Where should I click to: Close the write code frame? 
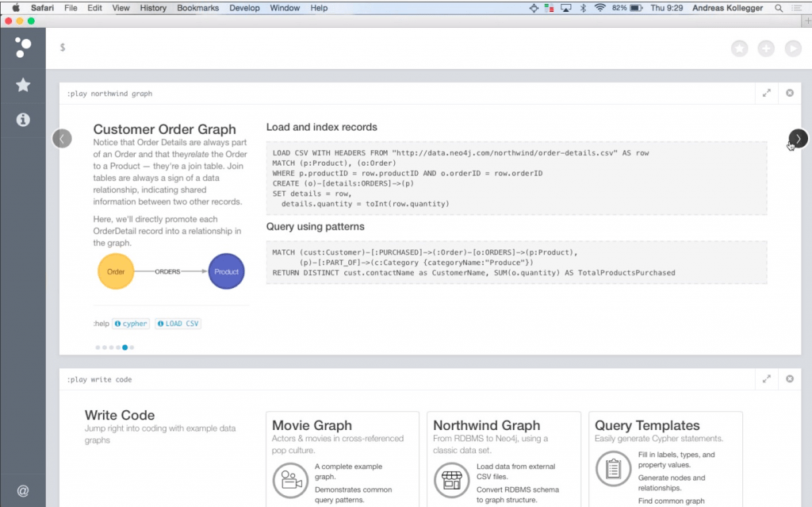790,379
